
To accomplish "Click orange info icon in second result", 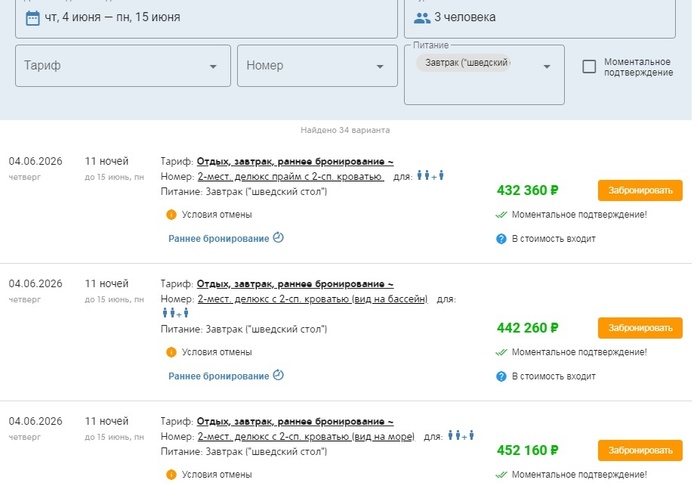I will click(x=171, y=352).
